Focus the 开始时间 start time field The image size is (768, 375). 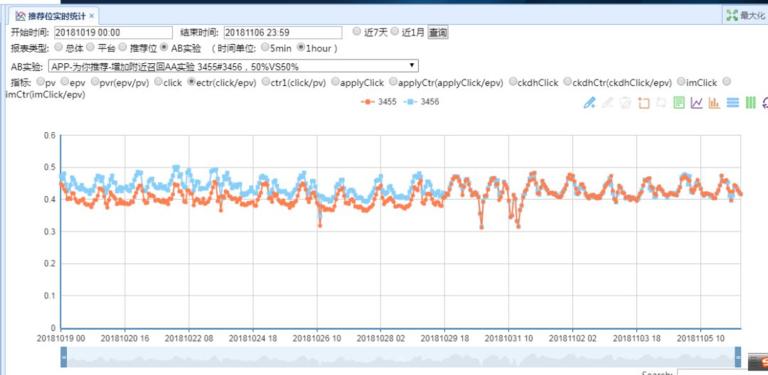pyautogui.click(x=113, y=32)
